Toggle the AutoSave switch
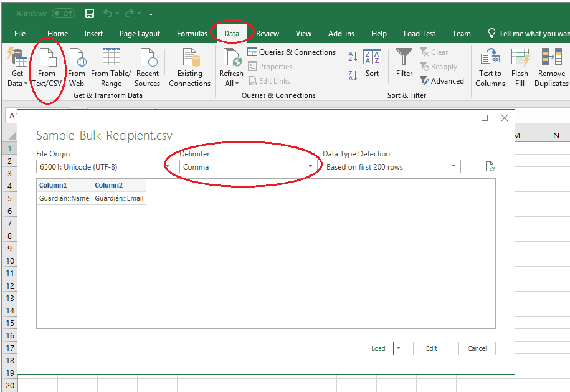Viewport: 570px width, 392px height. [63, 14]
